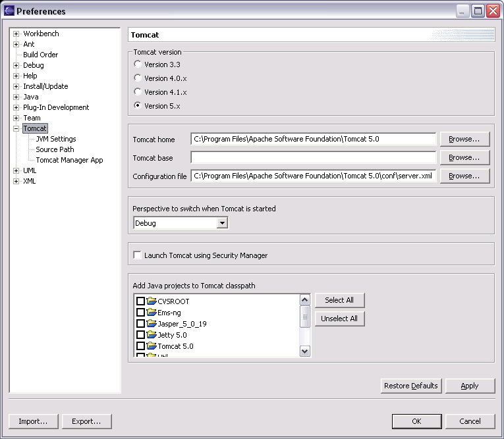Click the Import... button
The height and width of the screenshot is (439, 504).
pyautogui.click(x=34, y=421)
